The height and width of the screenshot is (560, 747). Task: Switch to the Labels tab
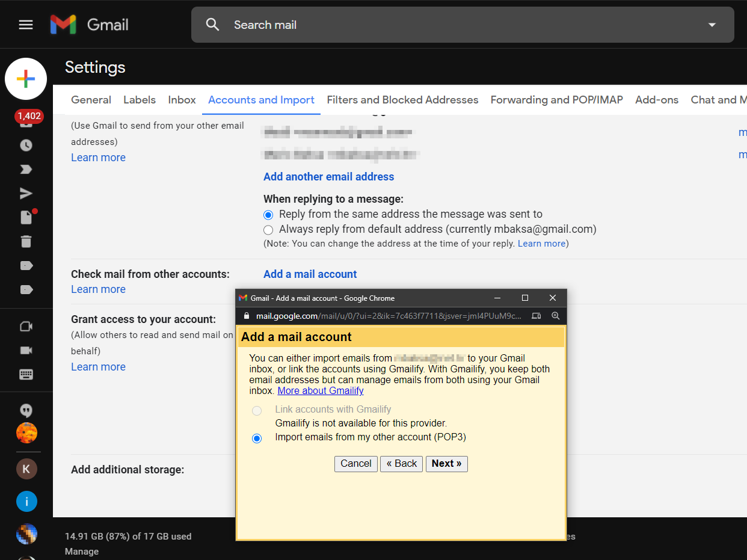140,100
